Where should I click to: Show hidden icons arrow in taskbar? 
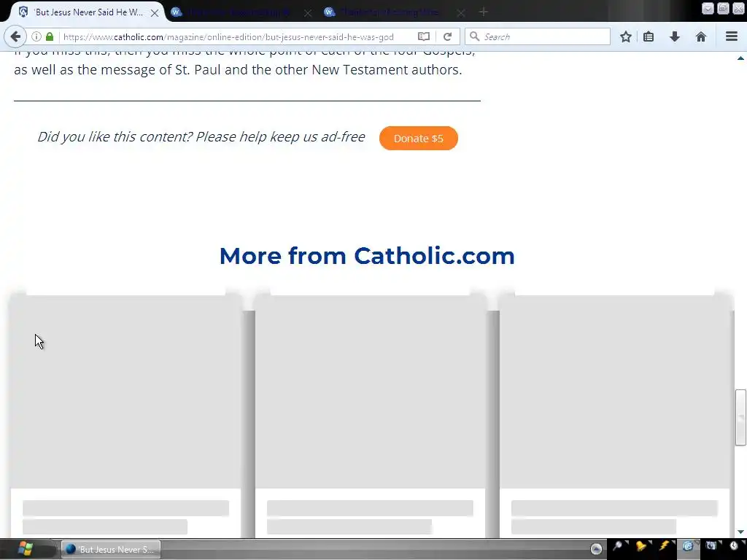(595, 549)
